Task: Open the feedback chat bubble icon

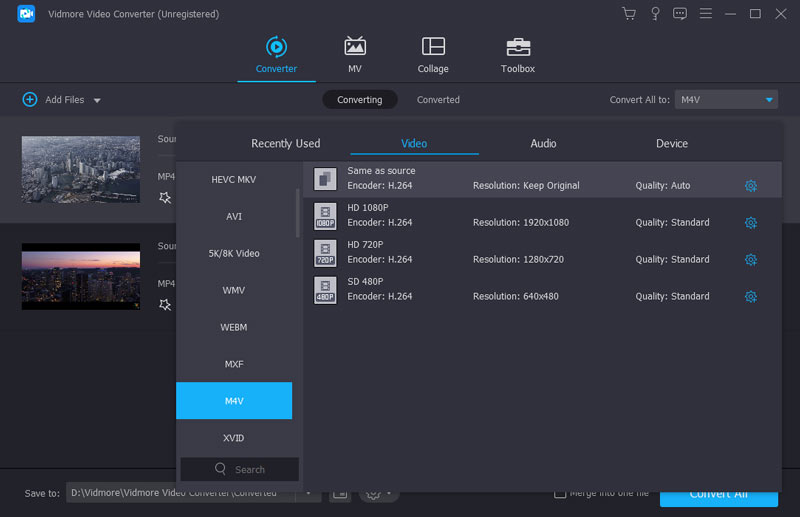Action: [x=680, y=14]
